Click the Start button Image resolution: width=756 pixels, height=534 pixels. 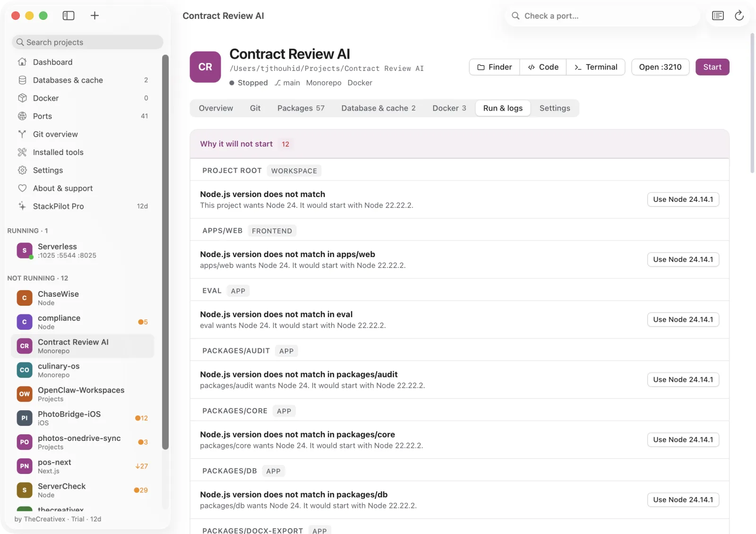tap(712, 67)
